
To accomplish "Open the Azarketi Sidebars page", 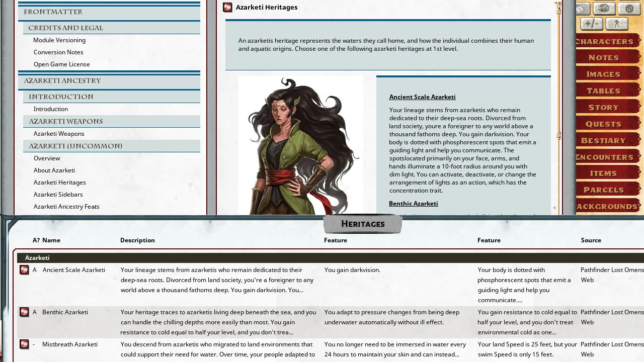I will tap(58, 195).
